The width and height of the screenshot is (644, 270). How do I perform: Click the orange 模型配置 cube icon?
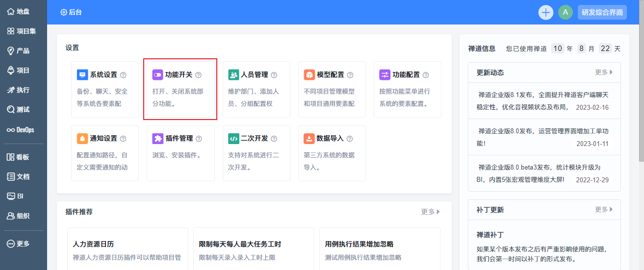tap(309, 75)
